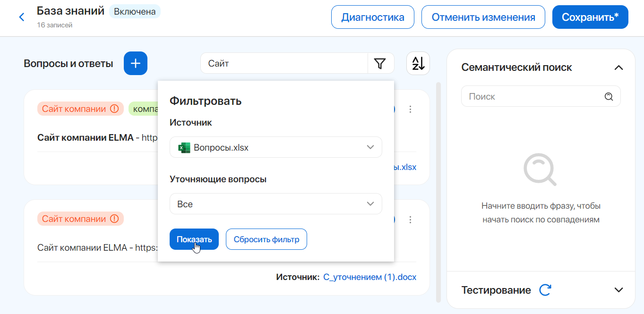
Task: Click Сбросить фильтр to reset filters
Action: pyautogui.click(x=266, y=239)
